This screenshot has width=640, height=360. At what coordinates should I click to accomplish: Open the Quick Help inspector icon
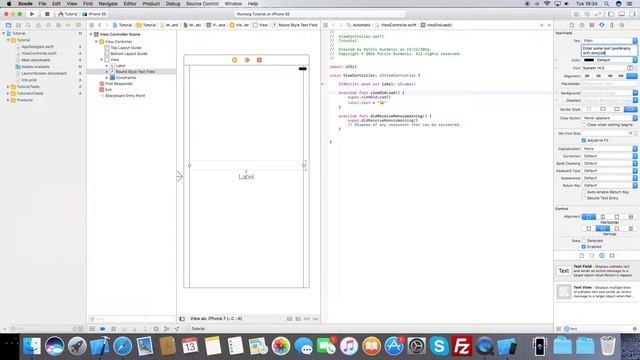pos(582,25)
